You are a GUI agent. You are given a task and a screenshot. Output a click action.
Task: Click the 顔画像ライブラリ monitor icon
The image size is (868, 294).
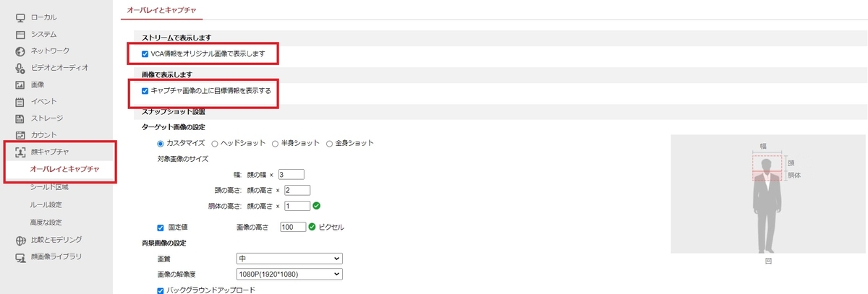[x=20, y=256]
